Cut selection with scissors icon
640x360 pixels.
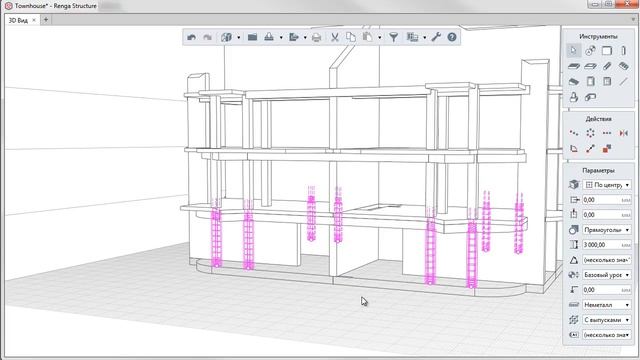pos(335,37)
